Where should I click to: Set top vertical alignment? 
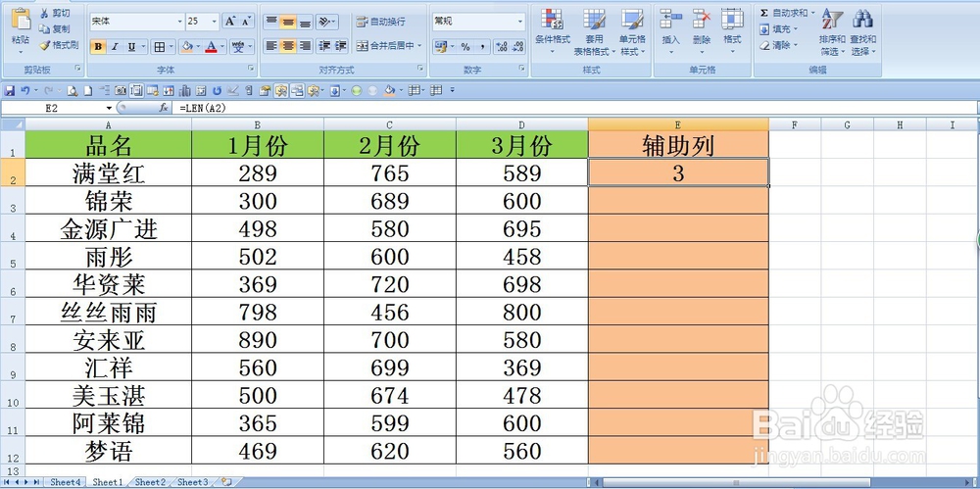click(270, 22)
